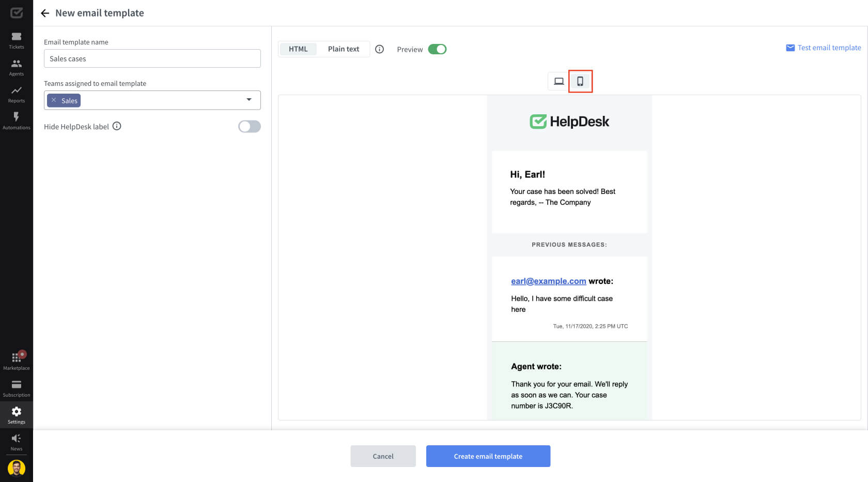
Task: Open Subscription page
Action: (x=17, y=389)
